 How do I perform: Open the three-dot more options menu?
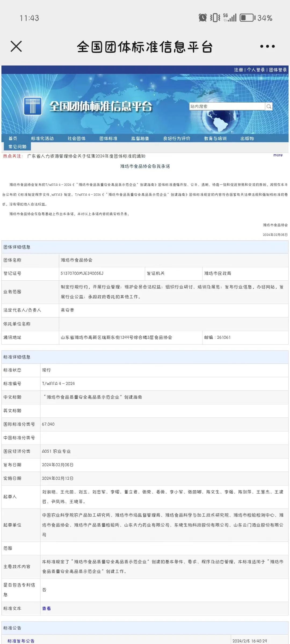click(267, 46)
